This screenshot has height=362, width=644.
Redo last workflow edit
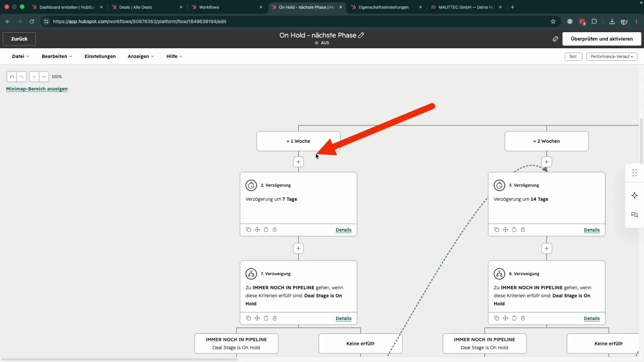21,76
